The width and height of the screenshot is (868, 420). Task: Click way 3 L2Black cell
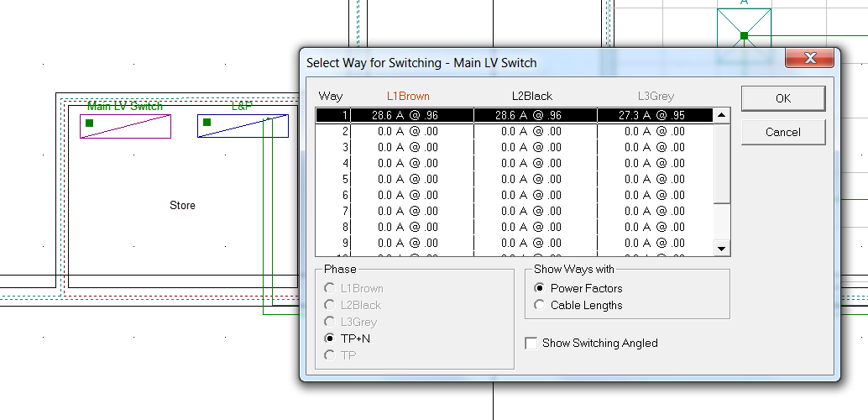[x=536, y=147]
